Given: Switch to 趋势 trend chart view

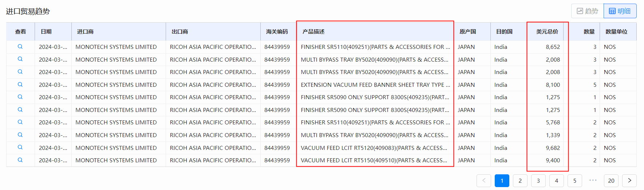Looking at the screenshot, I should pyautogui.click(x=588, y=11).
